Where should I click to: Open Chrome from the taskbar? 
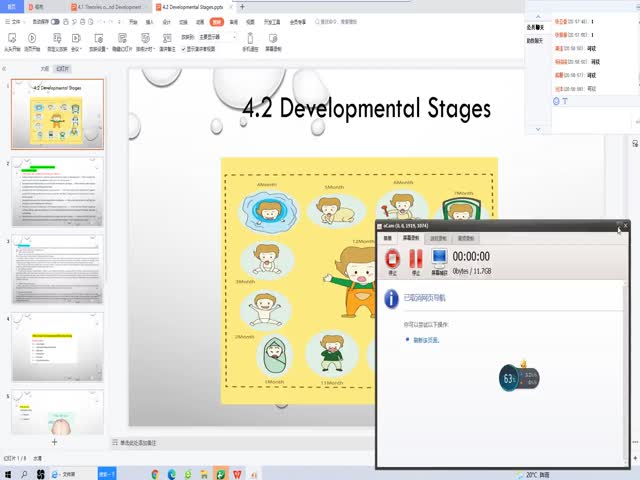click(x=155, y=474)
